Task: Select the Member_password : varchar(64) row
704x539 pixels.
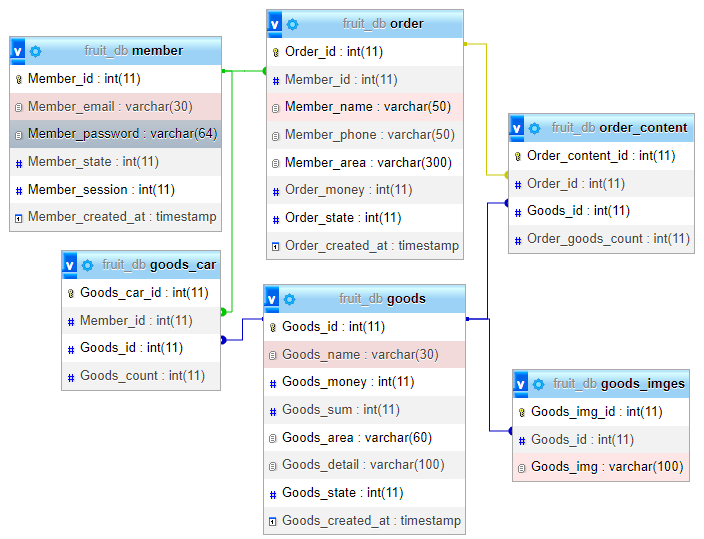Action: 115,134
